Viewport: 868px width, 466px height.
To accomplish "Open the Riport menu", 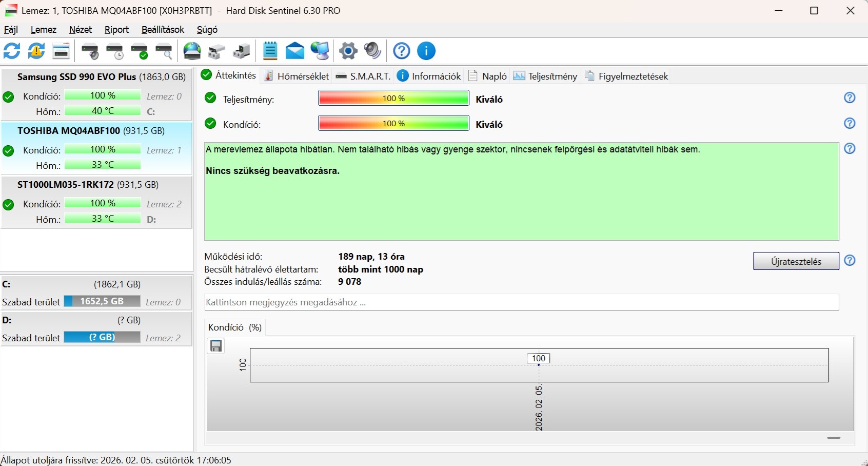I will (117, 30).
